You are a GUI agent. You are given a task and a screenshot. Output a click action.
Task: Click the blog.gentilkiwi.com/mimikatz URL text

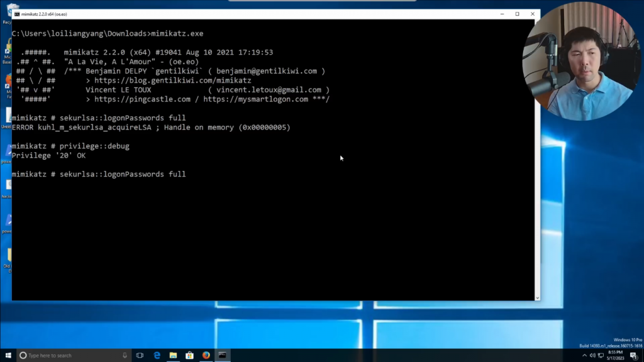[x=173, y=80]
